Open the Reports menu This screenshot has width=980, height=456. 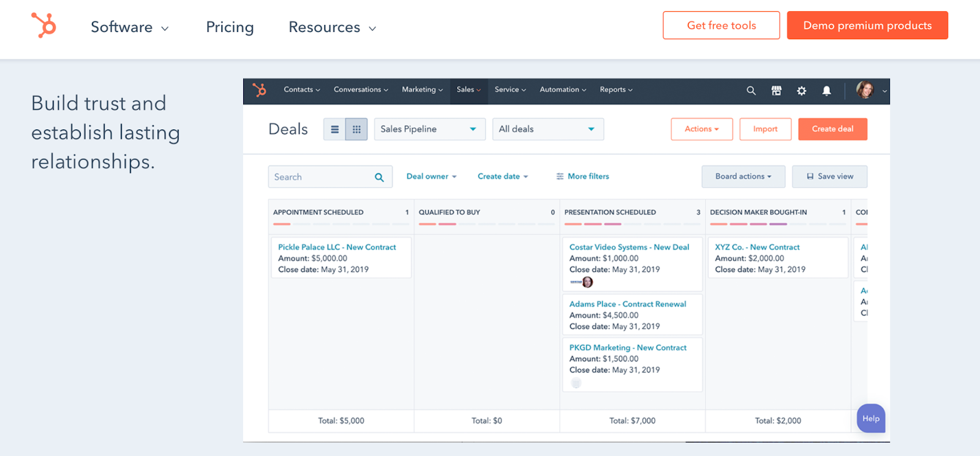pyautogui.click(x=616, y=89)
